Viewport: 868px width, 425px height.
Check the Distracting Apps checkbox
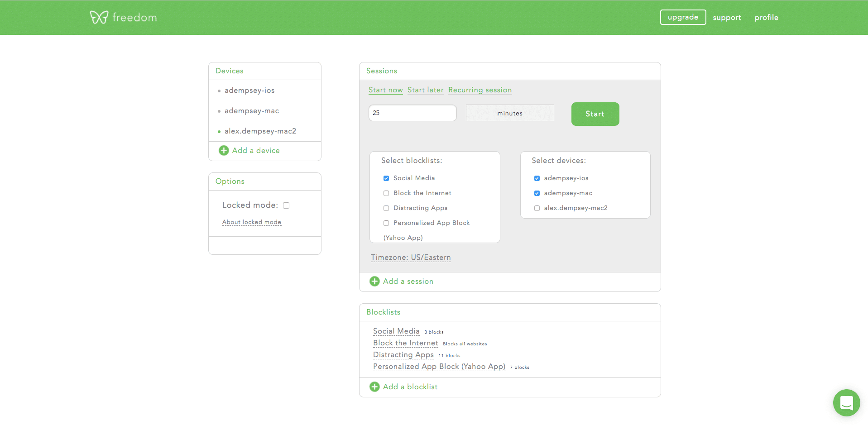(386, 208)
